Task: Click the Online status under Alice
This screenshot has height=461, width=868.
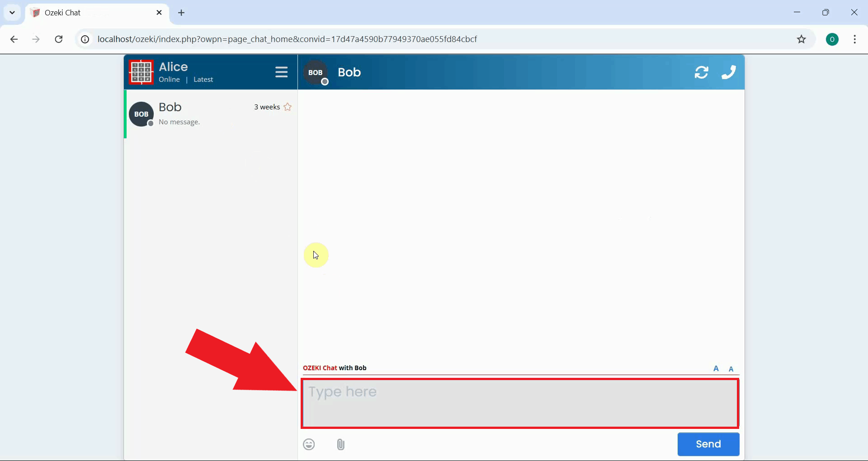Action: pos(169,80)
